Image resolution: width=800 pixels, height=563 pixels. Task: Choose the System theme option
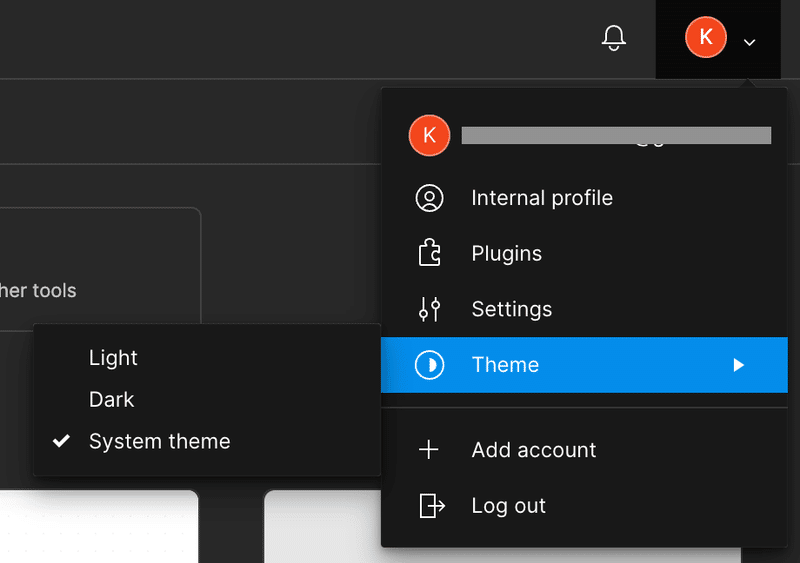click(x=159, y=442)
